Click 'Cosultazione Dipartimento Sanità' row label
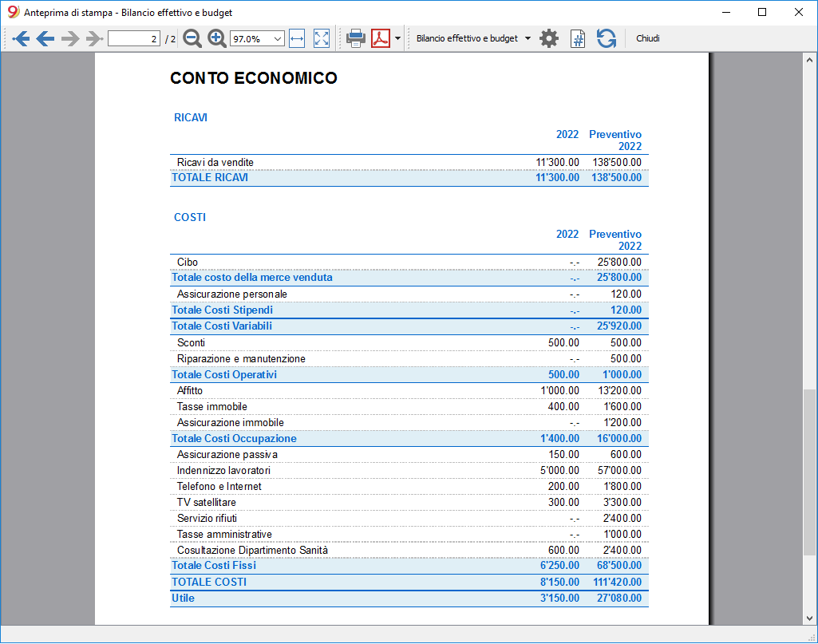Screen dimensions: 818x644 coord(252,551)
